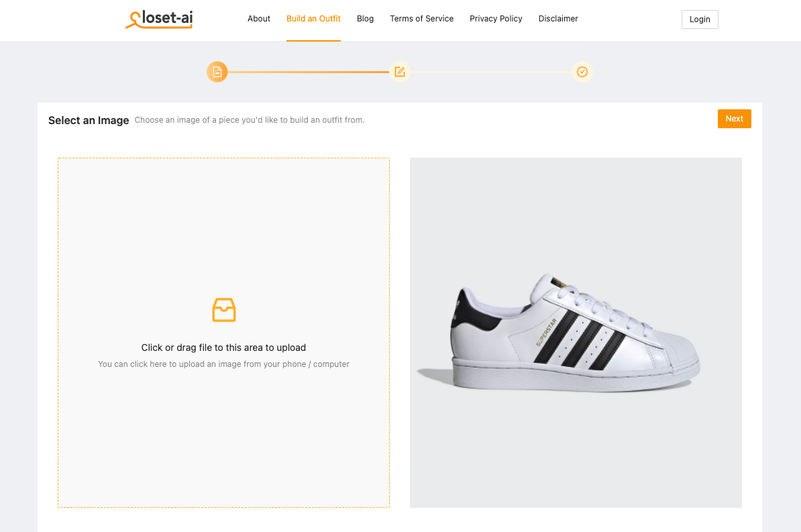Click the progress line between steps two and three
The image size is (801, 532).
[491, 72]
